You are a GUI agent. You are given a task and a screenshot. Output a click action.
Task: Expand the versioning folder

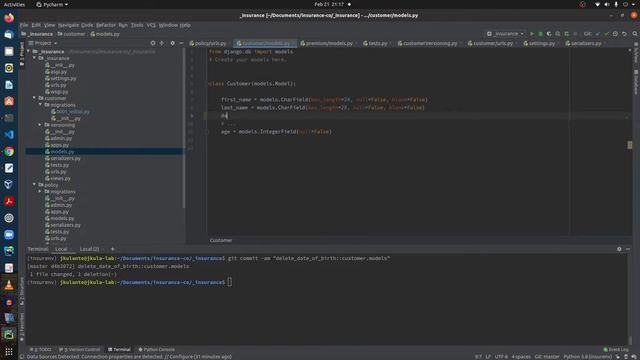tap(40, 124)
